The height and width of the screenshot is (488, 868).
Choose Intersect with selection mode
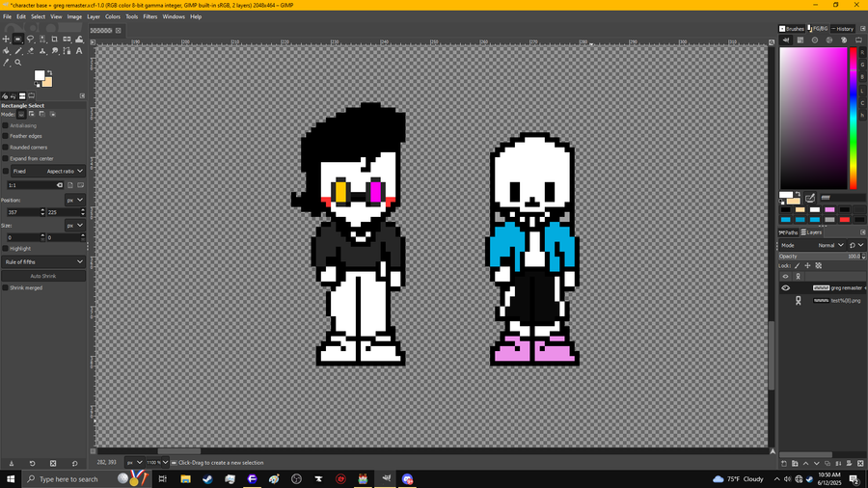click(x=53, y=114)
